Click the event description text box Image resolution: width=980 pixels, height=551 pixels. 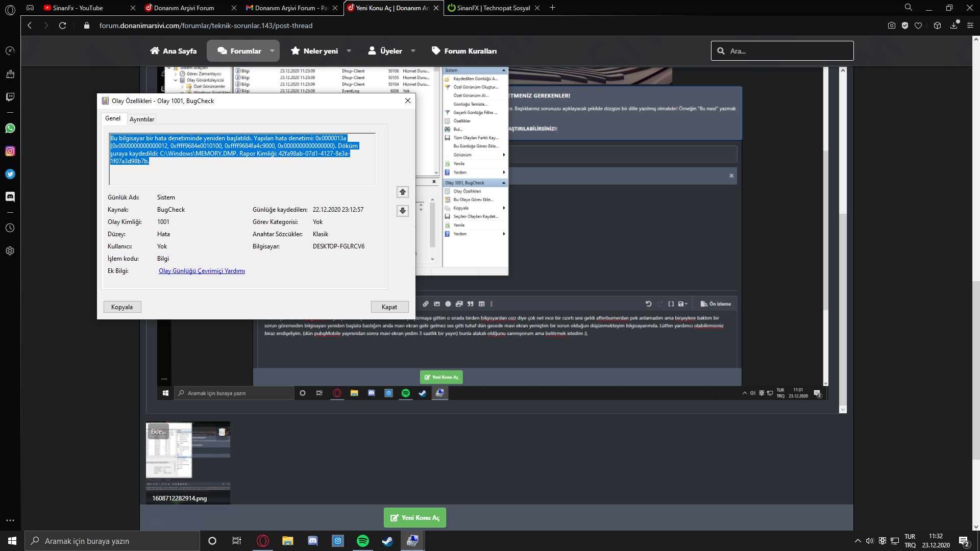242,159
